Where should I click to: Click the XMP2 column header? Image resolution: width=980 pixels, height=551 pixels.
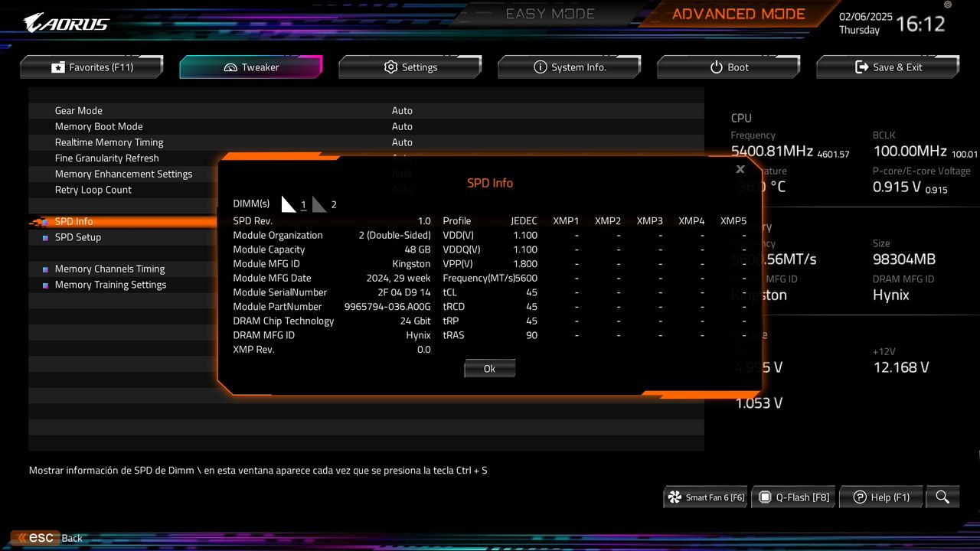pos(608,221)
